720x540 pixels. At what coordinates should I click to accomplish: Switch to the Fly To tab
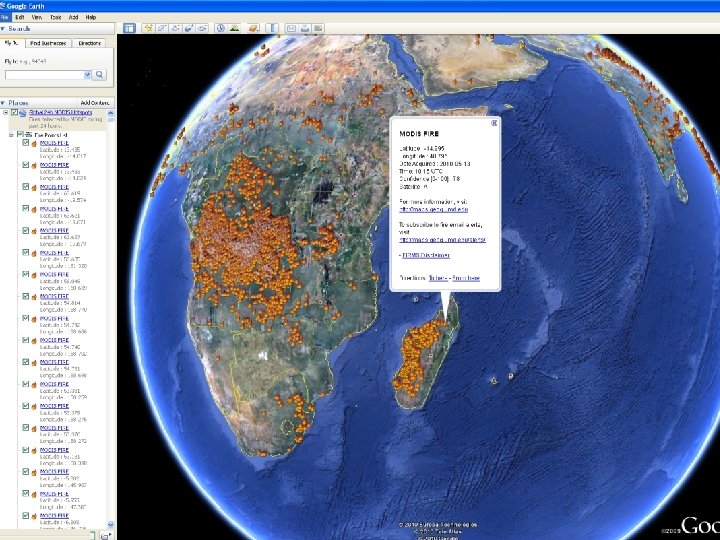[11, 43]
